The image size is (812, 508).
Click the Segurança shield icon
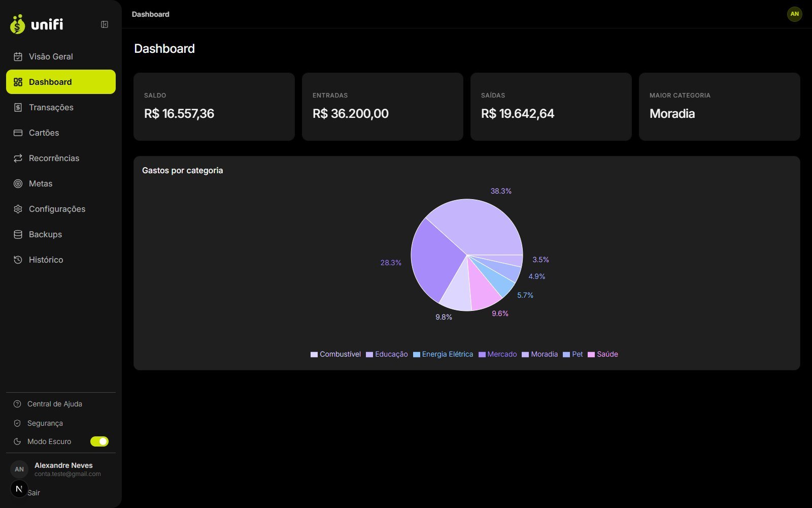17,423
